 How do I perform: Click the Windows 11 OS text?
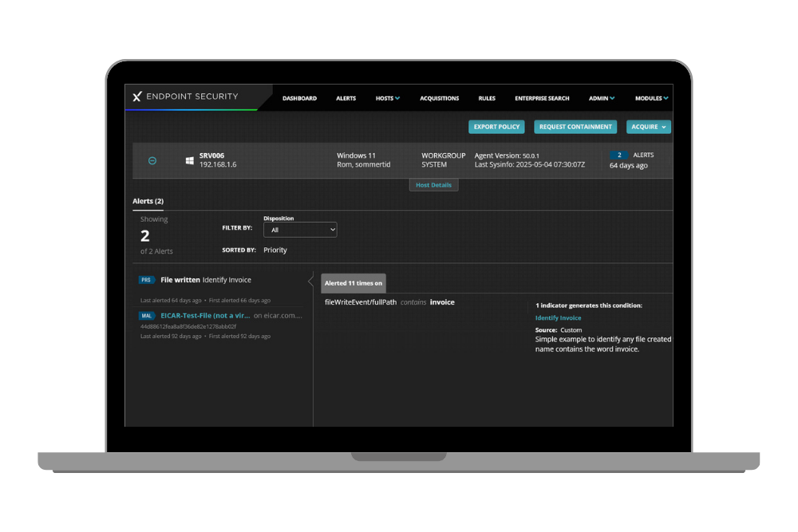356,156
